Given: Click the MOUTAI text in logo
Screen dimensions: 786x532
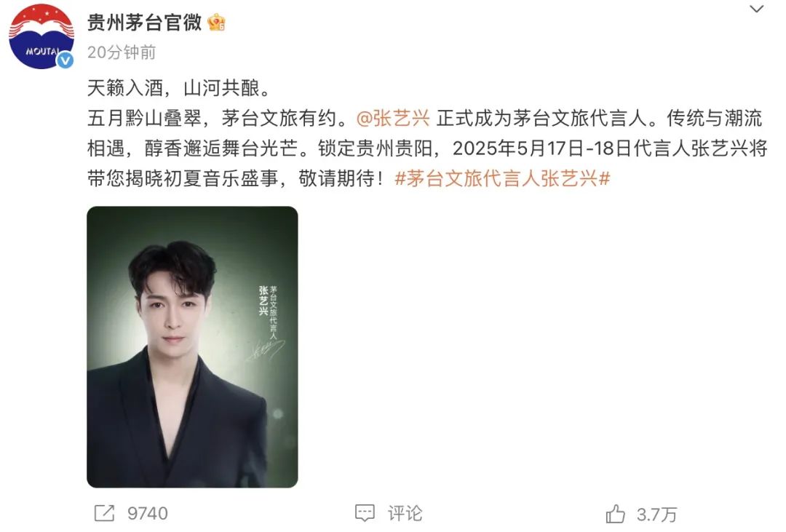Looking at the screenshot, I should coord(42,51).
